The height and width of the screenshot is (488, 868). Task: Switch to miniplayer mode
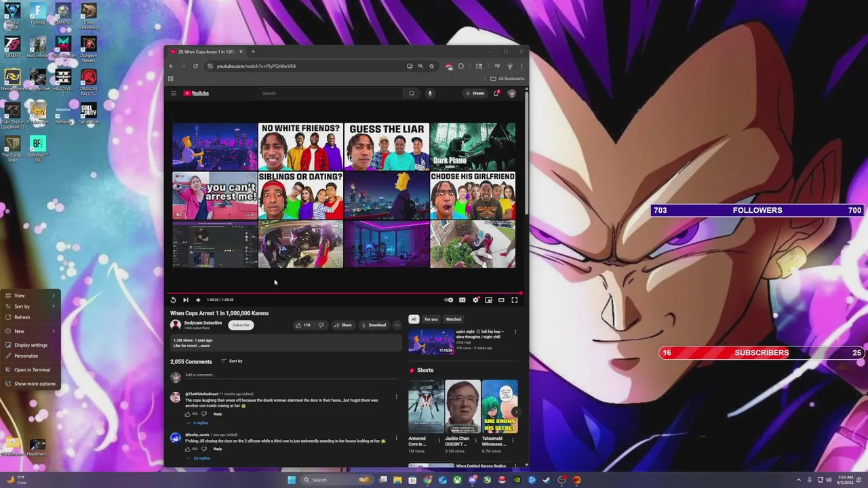(488, 300)
